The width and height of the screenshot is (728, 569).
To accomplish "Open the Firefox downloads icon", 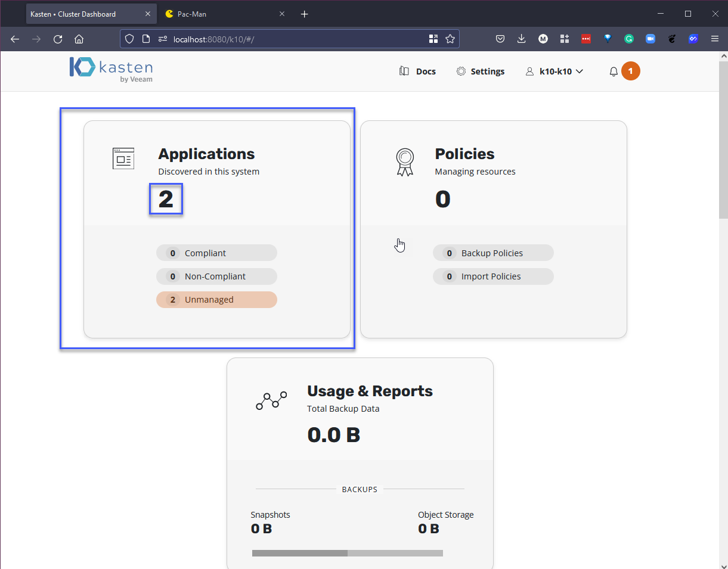I will coord(521,39).
